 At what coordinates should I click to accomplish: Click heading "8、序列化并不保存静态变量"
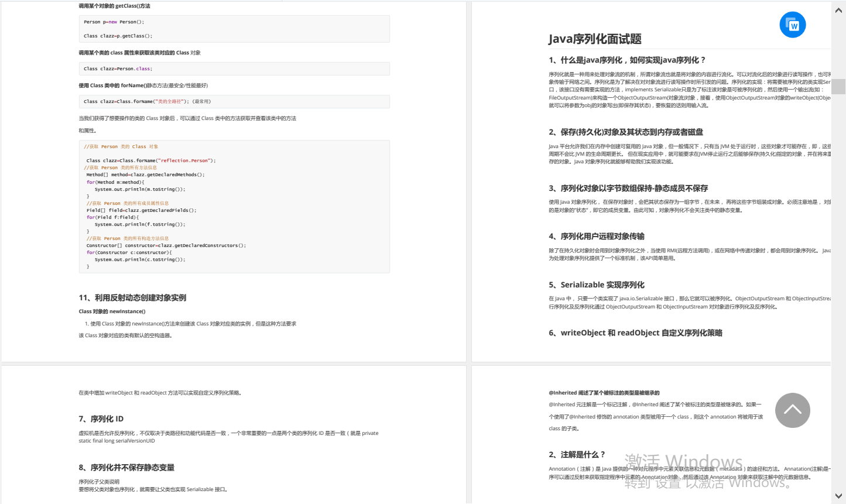126,467
